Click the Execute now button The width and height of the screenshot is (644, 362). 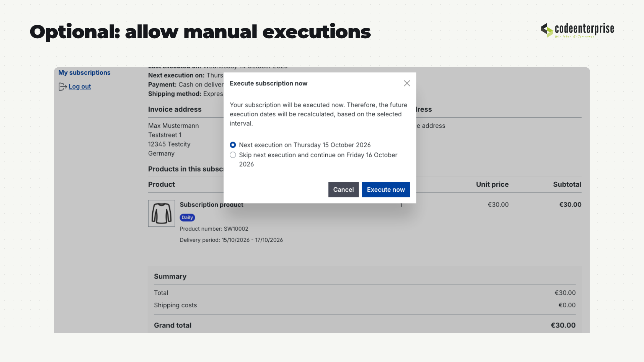(386, 189)
